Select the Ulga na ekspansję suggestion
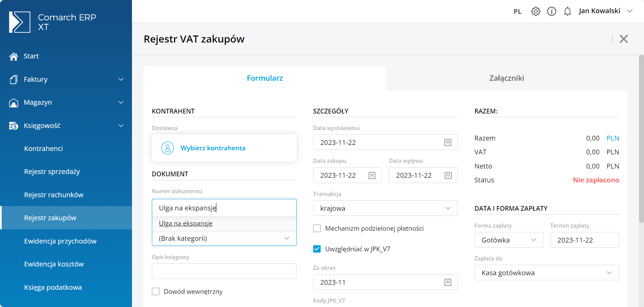 (186, 223)
